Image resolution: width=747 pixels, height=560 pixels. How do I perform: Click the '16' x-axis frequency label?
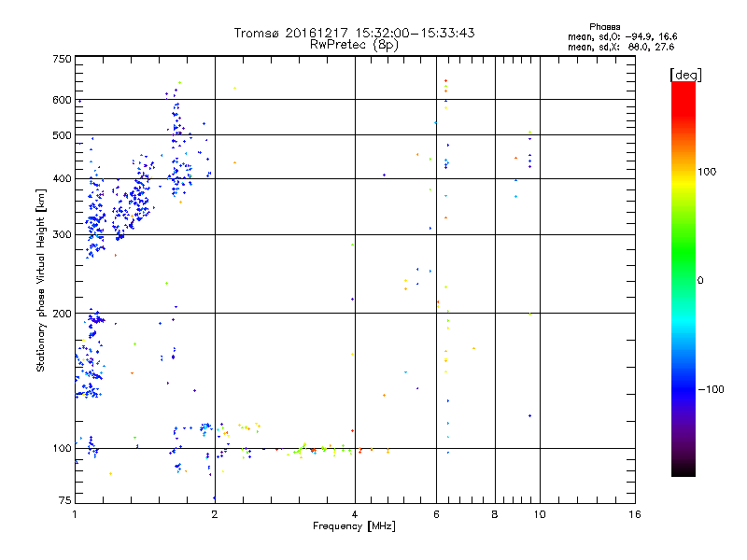pyautogui.click(x=635, y=514)
